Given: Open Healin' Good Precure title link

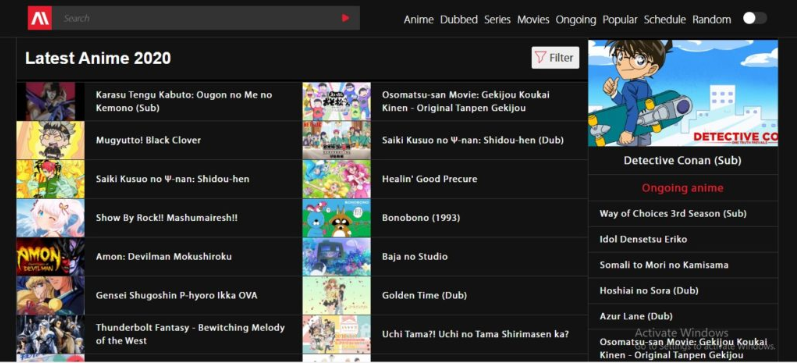Looking at the screenshot, I should (430, 179).
